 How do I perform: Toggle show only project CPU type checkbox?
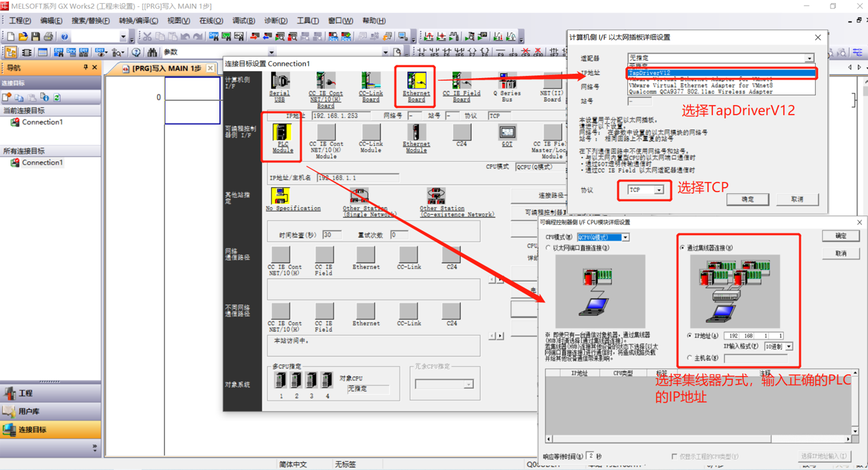675,456
